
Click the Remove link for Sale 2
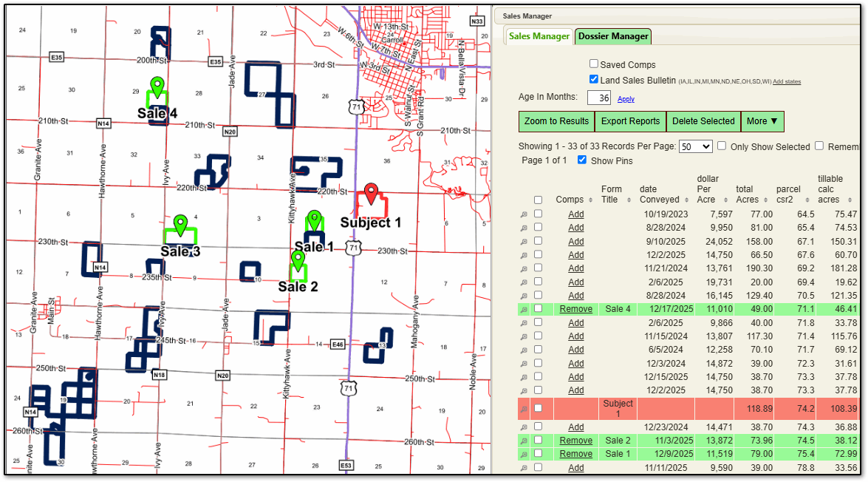tap(575, 441)
